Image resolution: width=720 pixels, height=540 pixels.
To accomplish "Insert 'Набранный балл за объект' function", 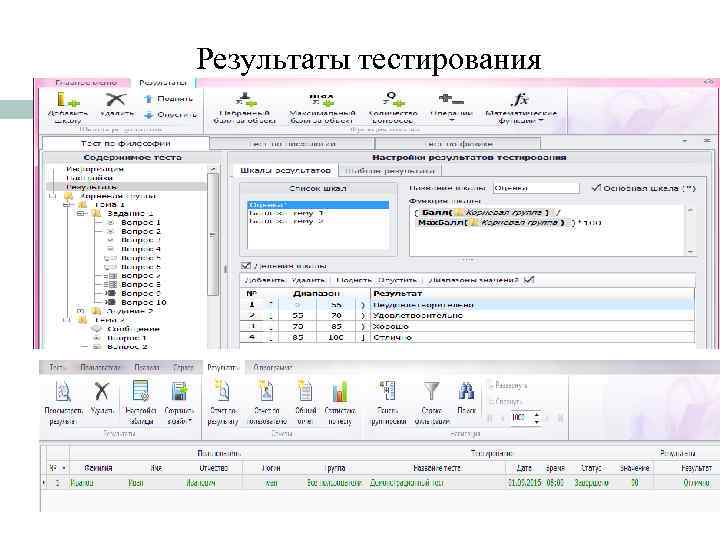I will (244, 108).
